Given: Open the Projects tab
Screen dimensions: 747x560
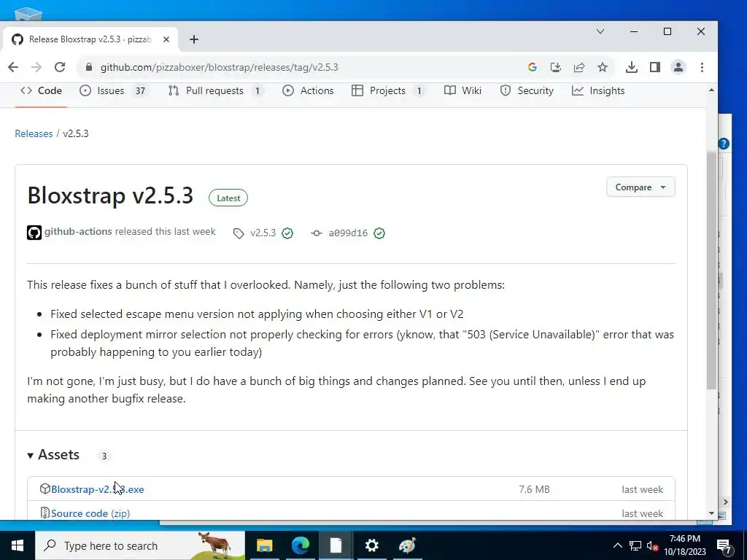Looking at the screenshot, I should point(388,90).
